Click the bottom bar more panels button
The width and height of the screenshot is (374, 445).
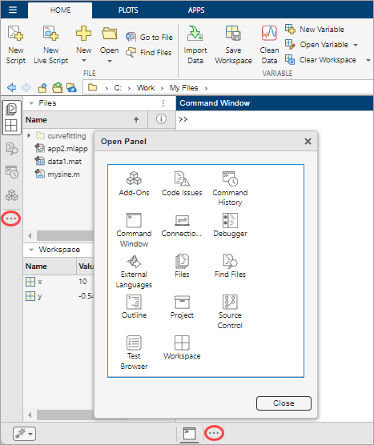[214, 433]
